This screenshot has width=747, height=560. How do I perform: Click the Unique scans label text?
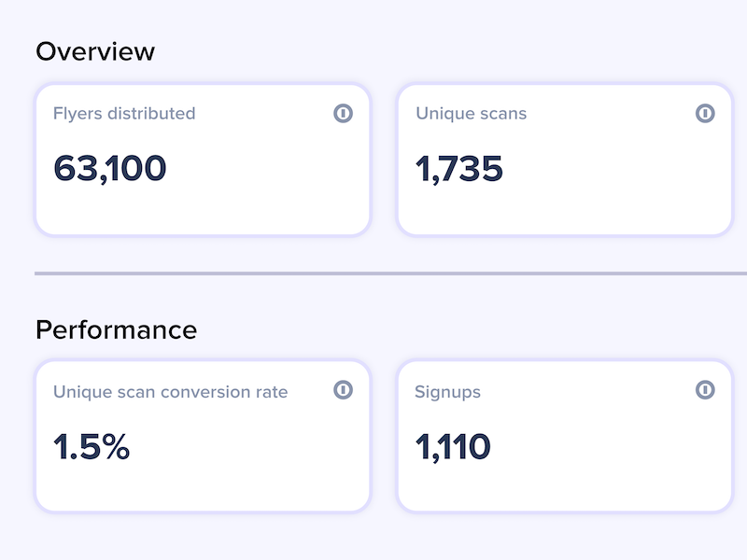472,113
